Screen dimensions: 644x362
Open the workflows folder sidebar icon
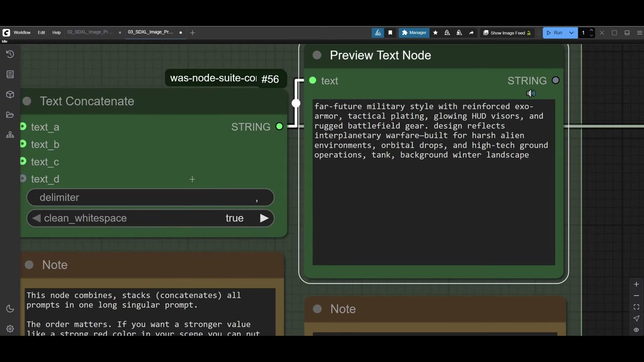tap(10, 115)
